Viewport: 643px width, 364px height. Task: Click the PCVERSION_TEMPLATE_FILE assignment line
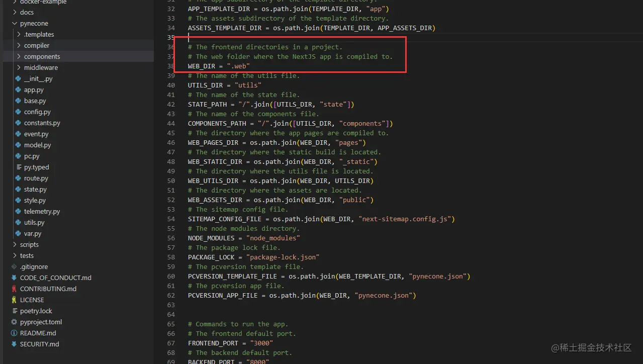(x=329, y=276)
